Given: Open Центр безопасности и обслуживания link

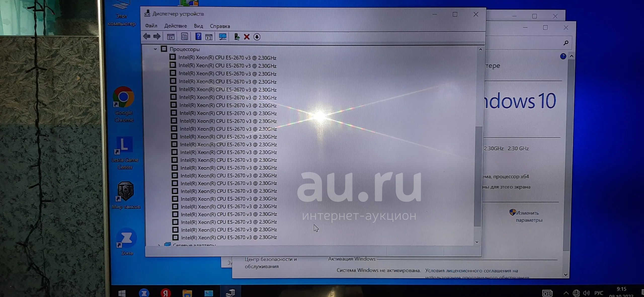Looking at the screenshot, I should point(271,263).
